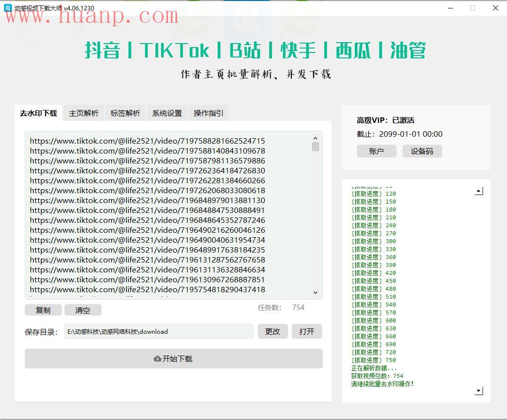Click log line 正在解析数据

click(x=374, y=368)
